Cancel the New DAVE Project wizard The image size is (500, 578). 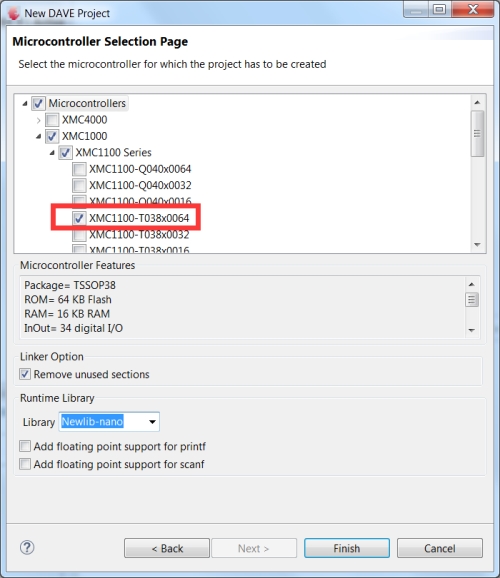(x=440, y=549)
